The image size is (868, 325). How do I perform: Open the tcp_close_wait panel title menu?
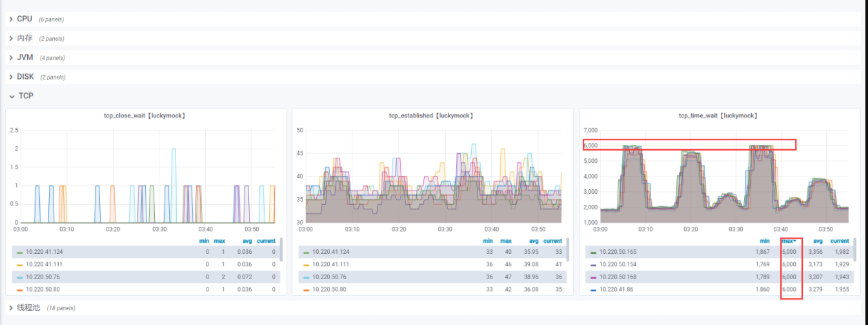pos(146,116)
